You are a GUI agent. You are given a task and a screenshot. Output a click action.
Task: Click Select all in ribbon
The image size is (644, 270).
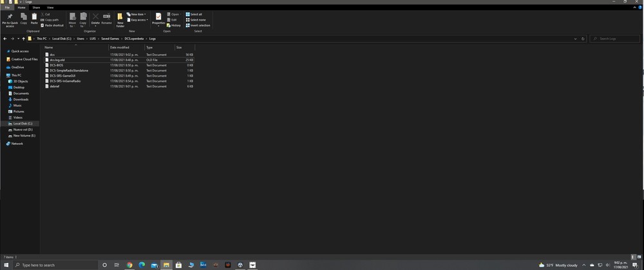tap(194, 14)
